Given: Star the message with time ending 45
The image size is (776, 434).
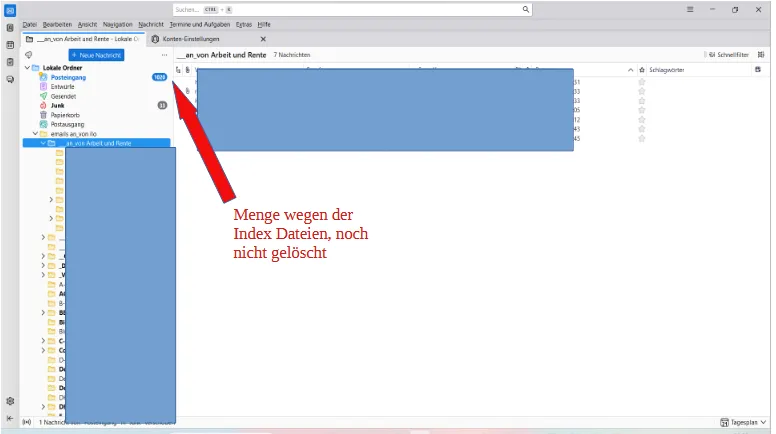Looking at the screenshot, I should tap(642, 139).
